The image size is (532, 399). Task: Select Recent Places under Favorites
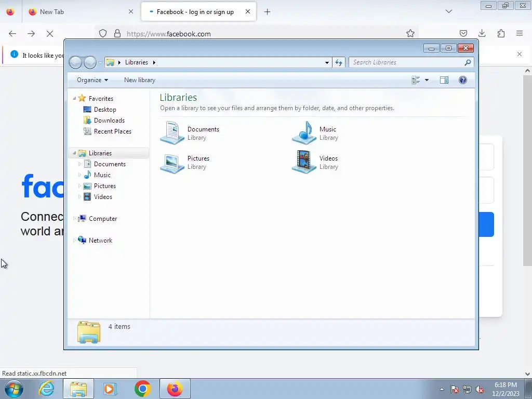pyautogui.click(x=112, y=131)
